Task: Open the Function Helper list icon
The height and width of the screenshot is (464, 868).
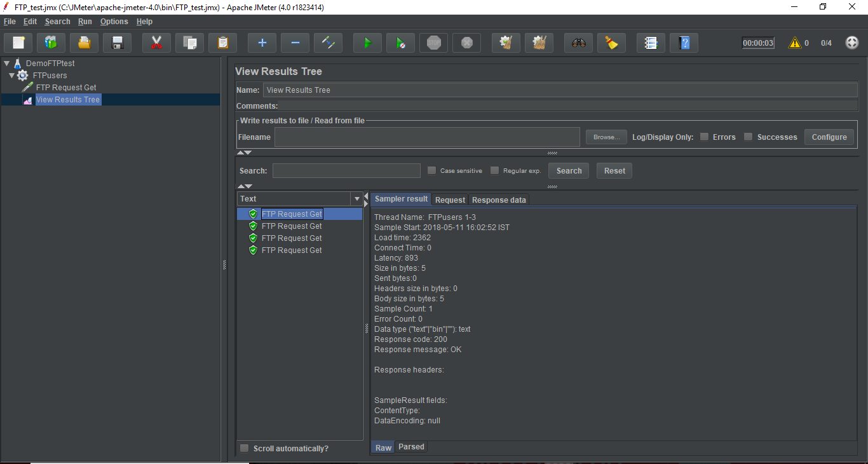Action: point(651,43)
